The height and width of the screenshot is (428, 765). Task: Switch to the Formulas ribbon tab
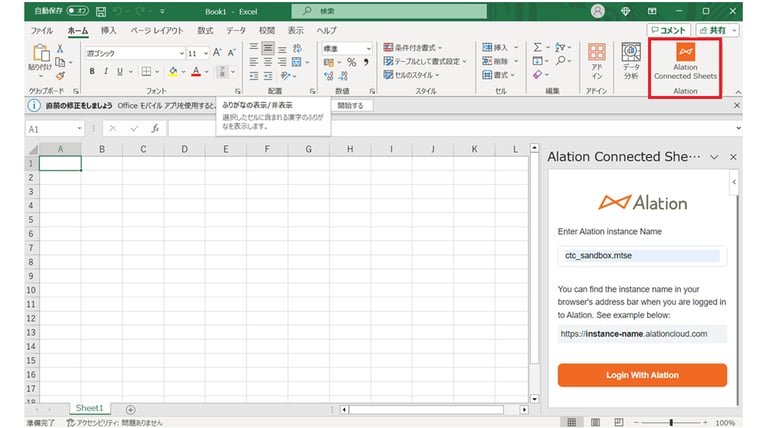pyautogui.click(x=205, y=30)
